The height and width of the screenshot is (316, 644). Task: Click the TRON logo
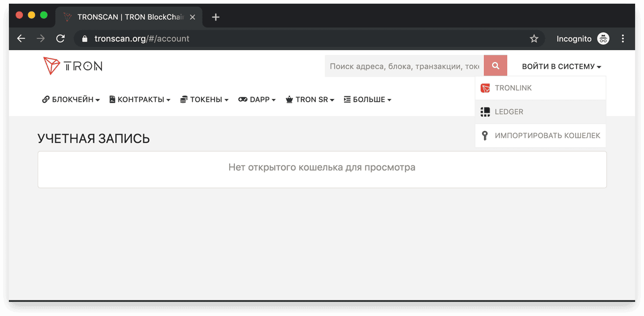tap(73, 66)
